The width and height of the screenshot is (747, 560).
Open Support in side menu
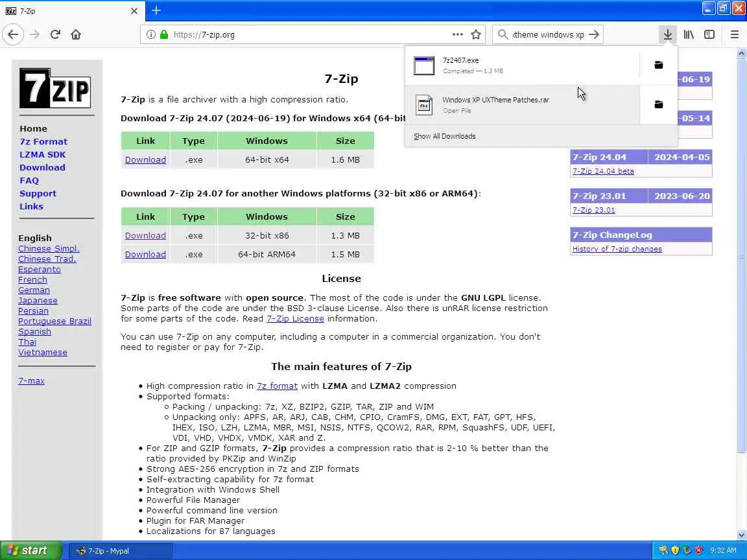38,193
